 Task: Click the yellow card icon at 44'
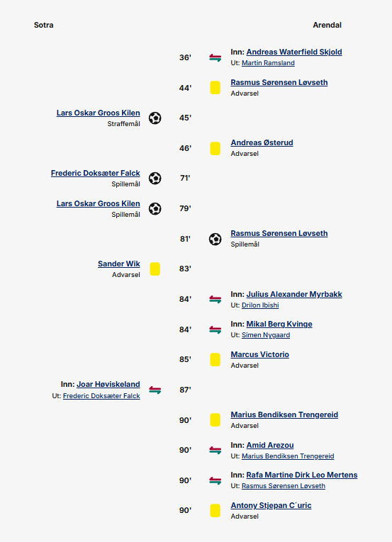215,88
